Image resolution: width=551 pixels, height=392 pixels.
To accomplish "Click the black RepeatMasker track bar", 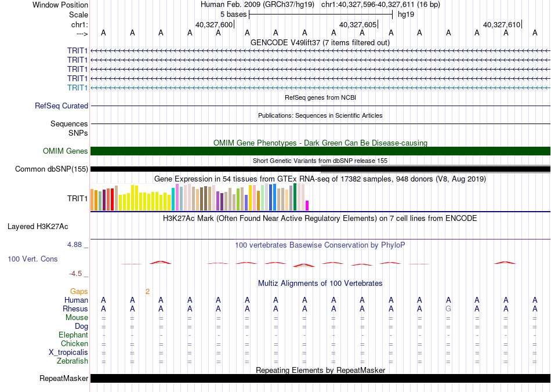I will click(320, 379).
